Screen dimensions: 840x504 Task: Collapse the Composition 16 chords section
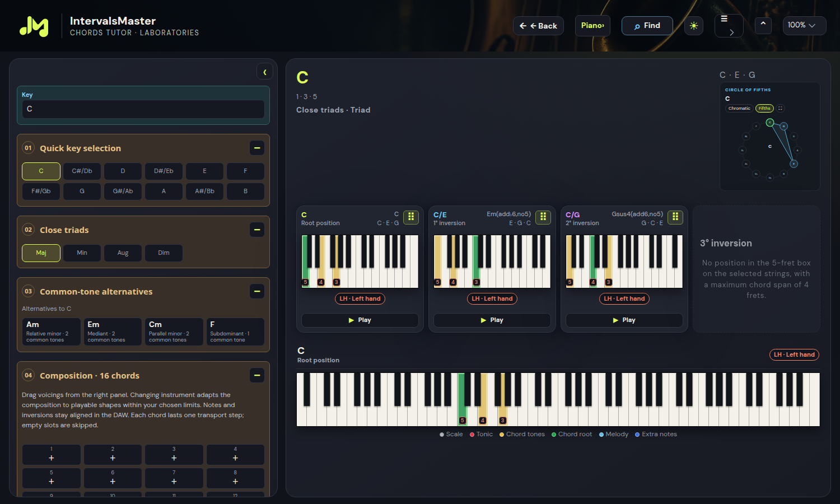click(257, 375)
